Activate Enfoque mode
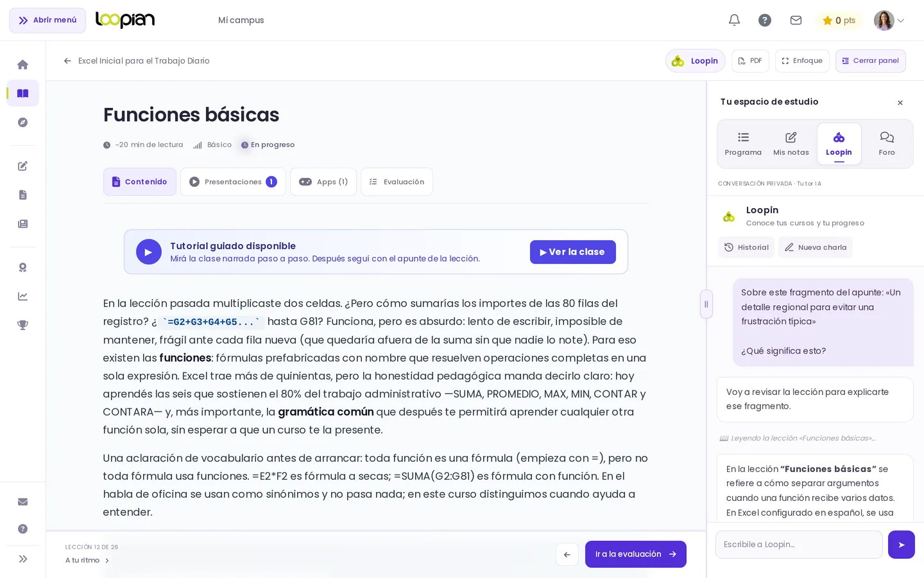 click(802, 61)
